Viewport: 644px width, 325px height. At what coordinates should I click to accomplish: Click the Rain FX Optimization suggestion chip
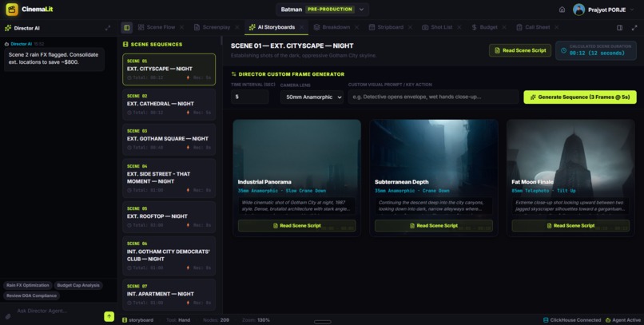click(x=27, y=285)
